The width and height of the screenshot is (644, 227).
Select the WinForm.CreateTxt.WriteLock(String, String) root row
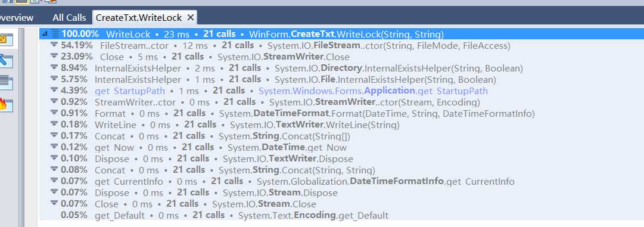[x=341, y=34]
